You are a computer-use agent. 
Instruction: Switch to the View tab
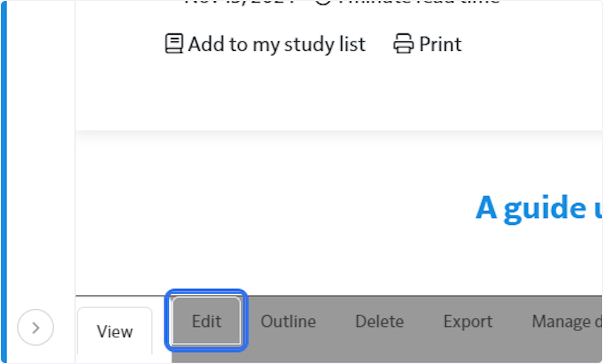(x=115, y=331)
